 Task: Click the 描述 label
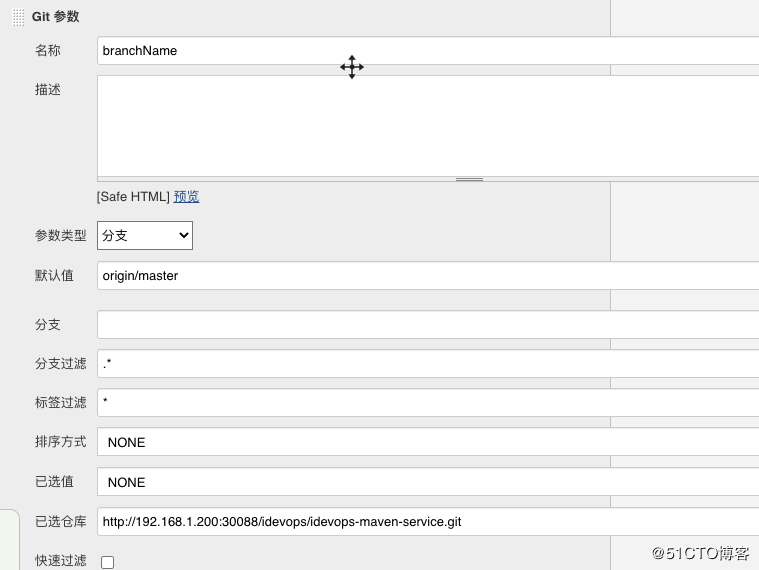[47, 90]
